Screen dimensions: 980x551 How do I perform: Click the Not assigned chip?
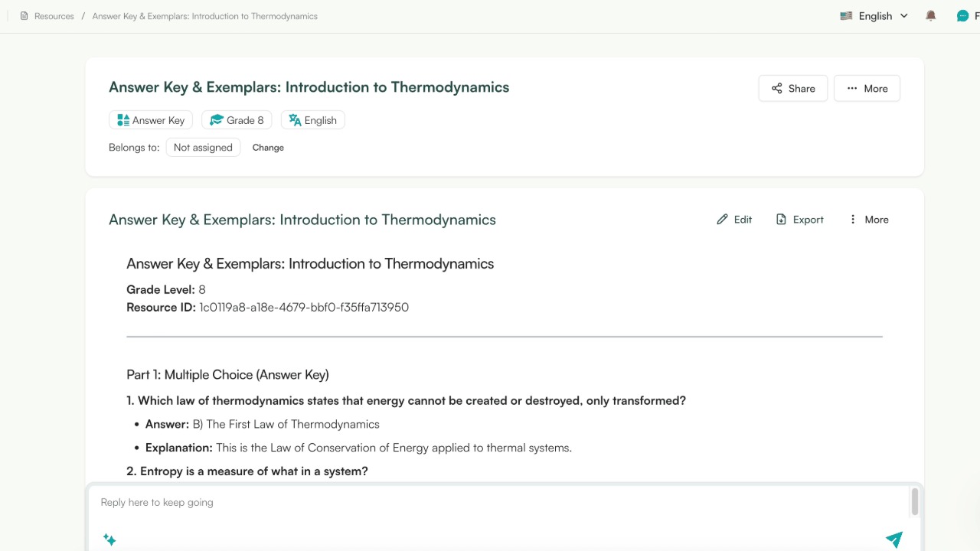[203, 147]
